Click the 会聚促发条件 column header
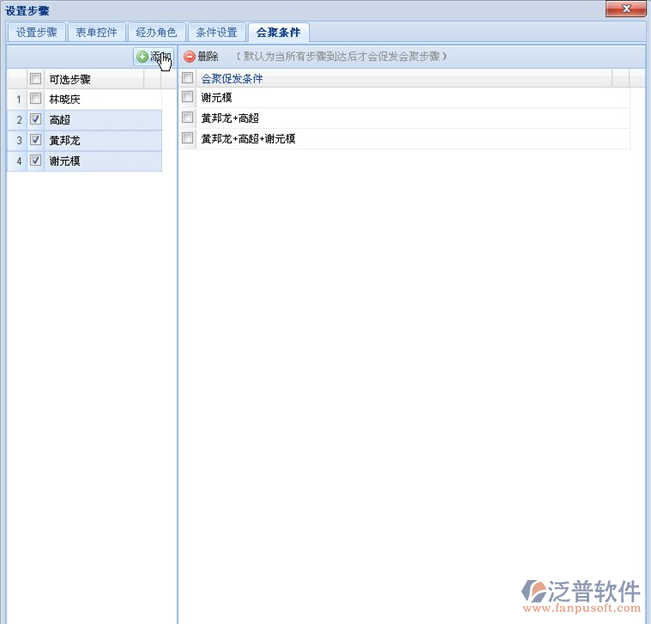 pyautogui.click(x=232, y=78)
